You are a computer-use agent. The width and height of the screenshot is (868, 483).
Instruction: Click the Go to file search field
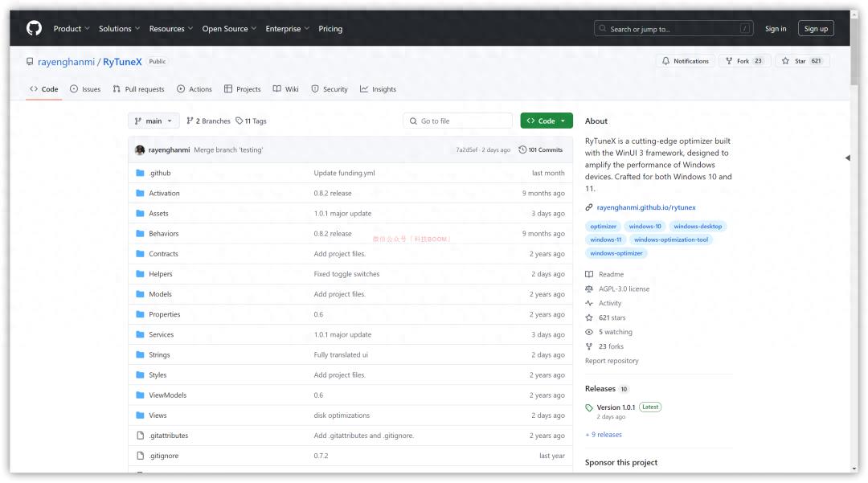point(458,121)
